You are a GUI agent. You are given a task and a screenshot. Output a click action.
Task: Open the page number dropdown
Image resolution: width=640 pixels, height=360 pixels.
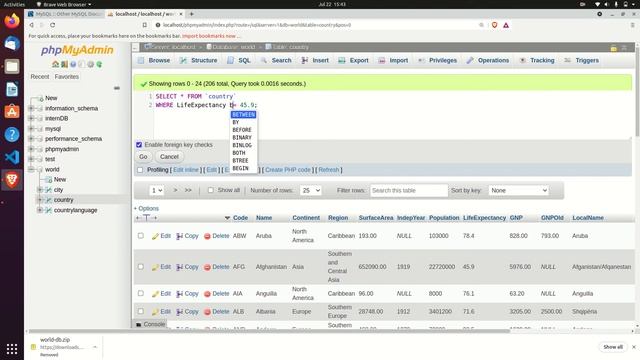pyautogui.click(x=156, y=191)
